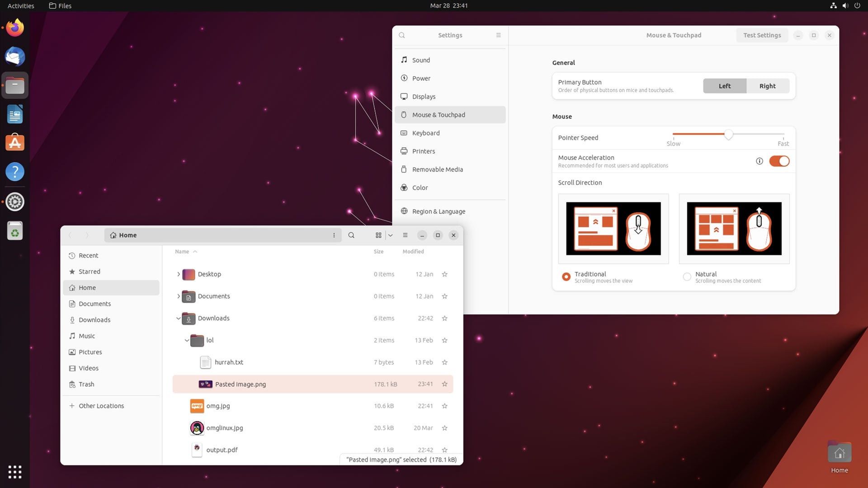Select Removable Media settings
Viewport: 868px width, 488px height.
(x=437, y=169)
